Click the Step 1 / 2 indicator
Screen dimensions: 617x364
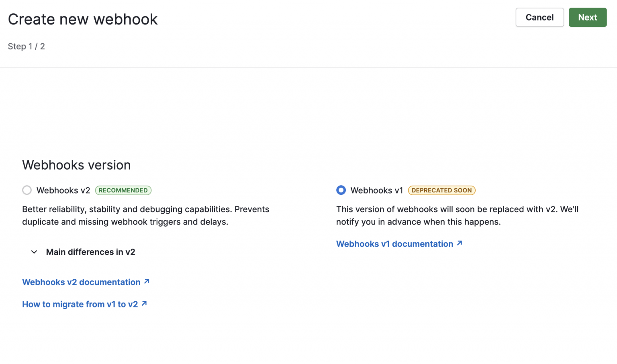tap(26, 46)
